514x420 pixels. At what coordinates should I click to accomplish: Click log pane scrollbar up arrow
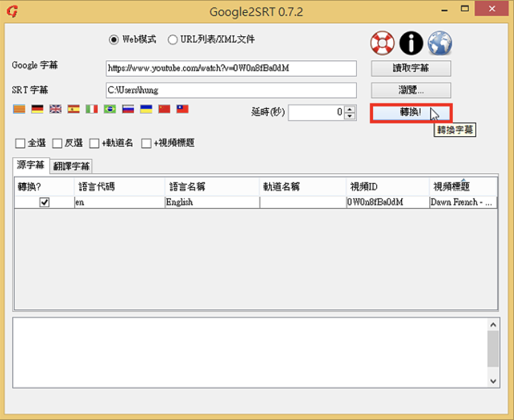click(493, 325)
